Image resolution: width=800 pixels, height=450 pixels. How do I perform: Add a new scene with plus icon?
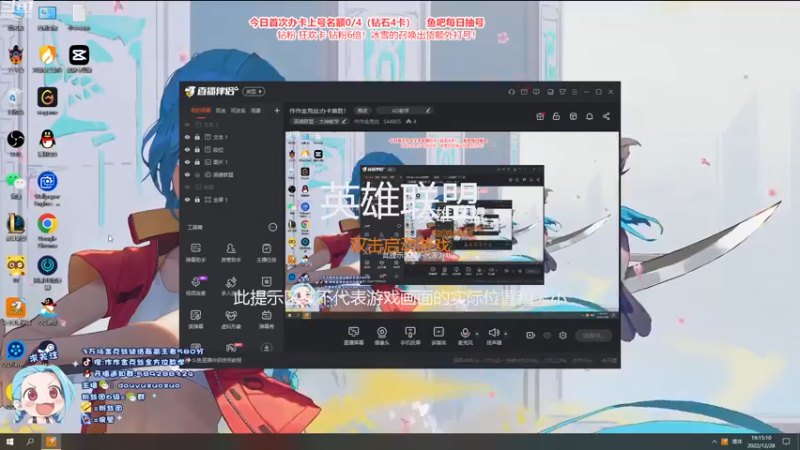[277, 110]
